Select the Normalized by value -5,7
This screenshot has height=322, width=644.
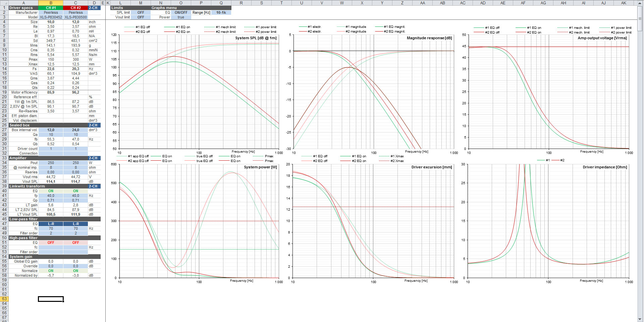(x=51, y=275)
